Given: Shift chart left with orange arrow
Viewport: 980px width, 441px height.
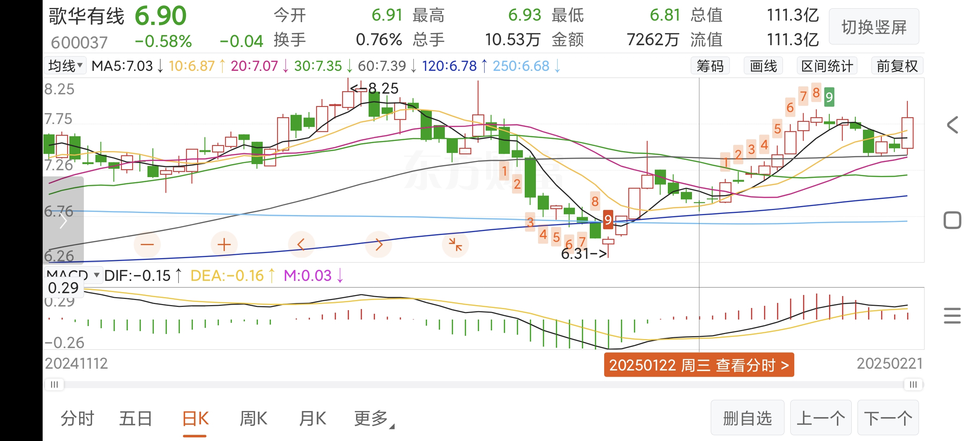Looking at the screenshot, I should [301, 244].
